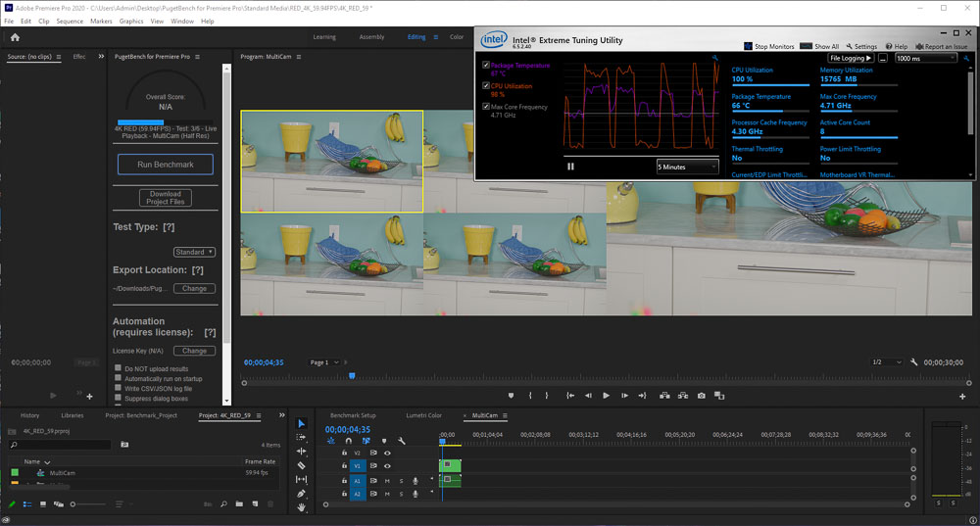Solo the A2 audio track

(401, 494)
